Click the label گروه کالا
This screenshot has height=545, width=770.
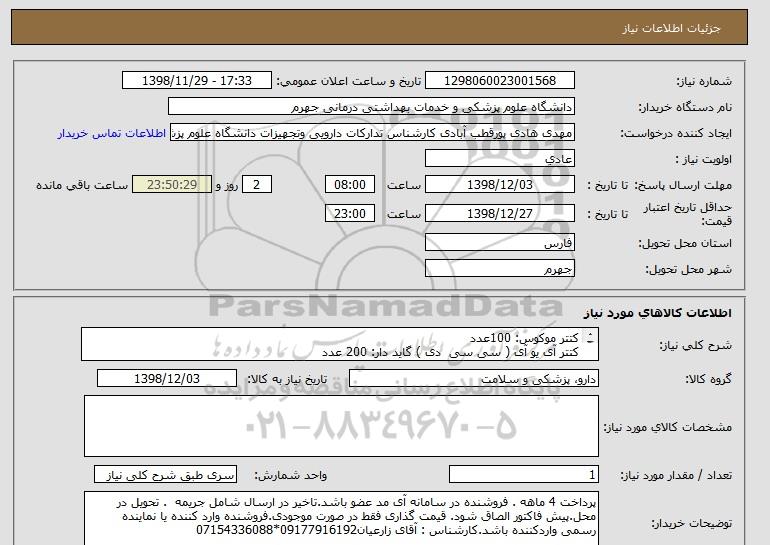click(709, 379)
